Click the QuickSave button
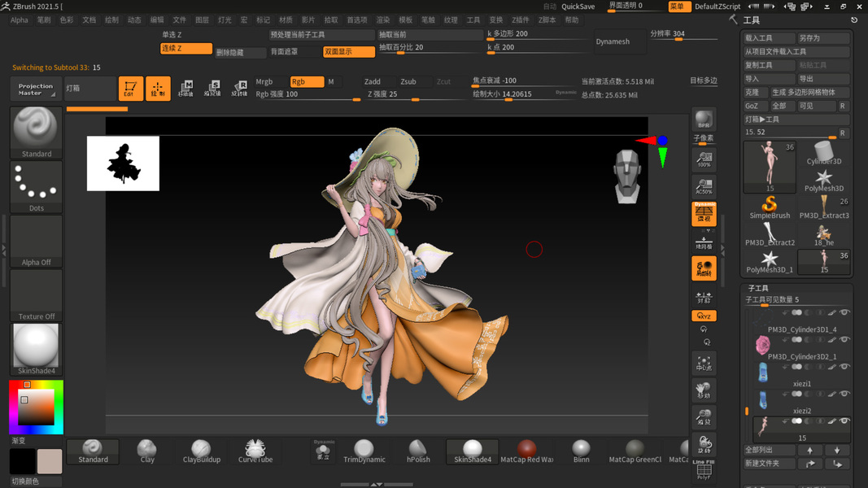 point(578,6)
